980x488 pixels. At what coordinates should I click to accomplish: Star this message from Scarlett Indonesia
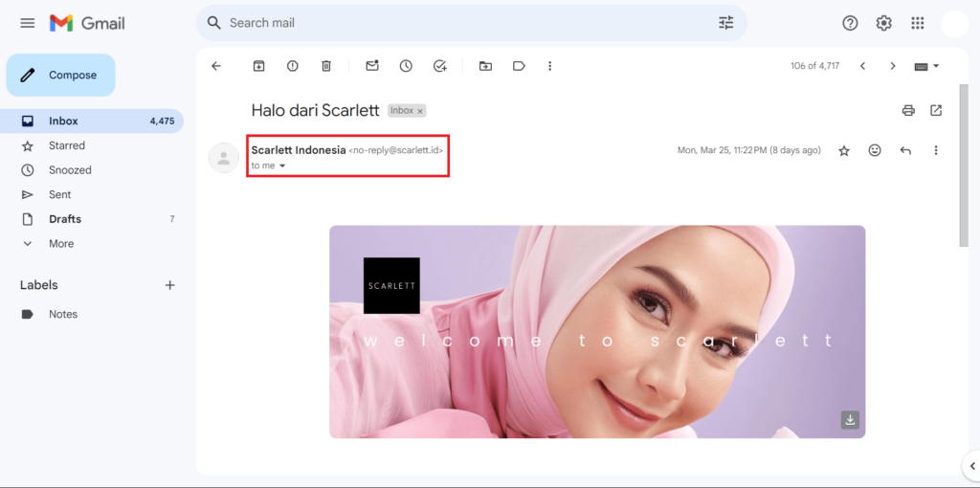[x=844, y=150]
